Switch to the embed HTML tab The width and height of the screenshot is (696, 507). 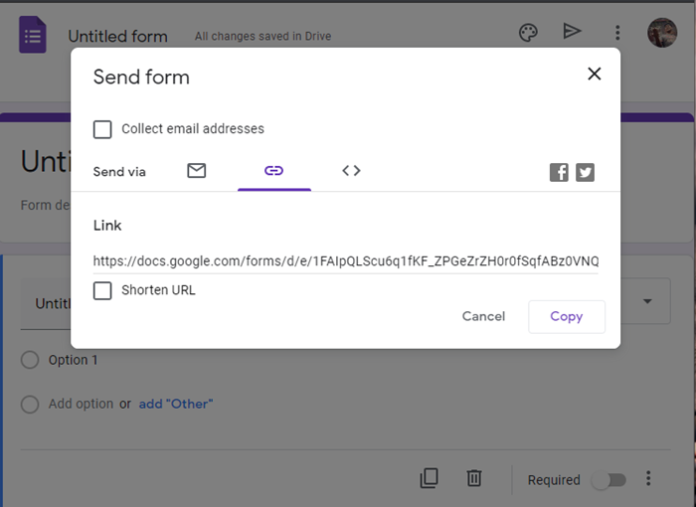(x=351, y=171)
